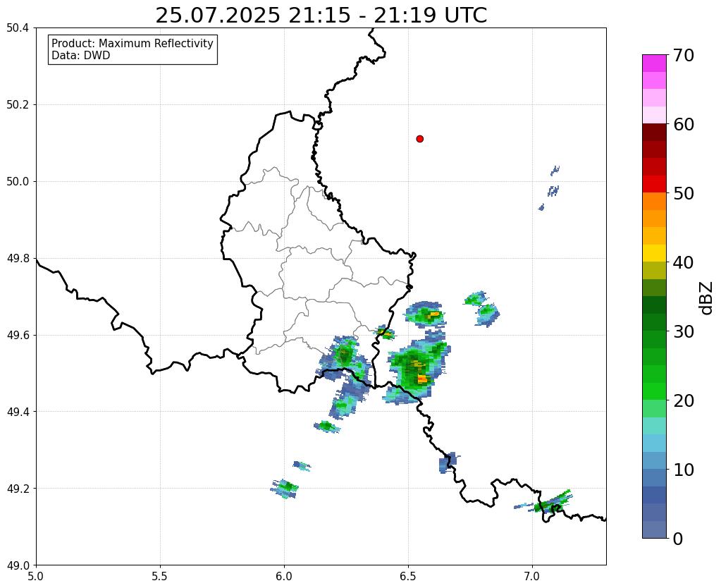
Task: Click the 7.0 longitude tick label
Action: coord(533,577)
